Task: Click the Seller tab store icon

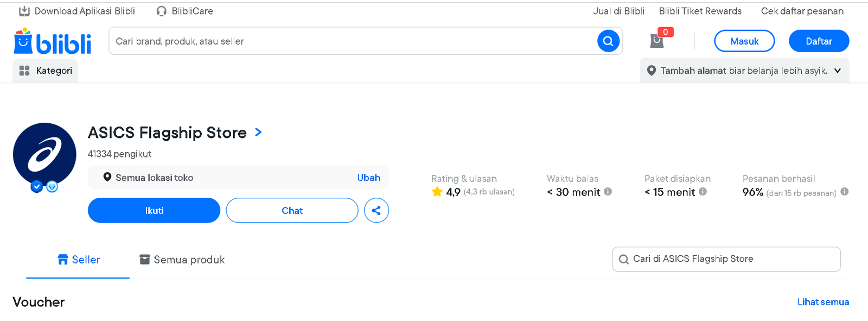Action: pos(63,260)
